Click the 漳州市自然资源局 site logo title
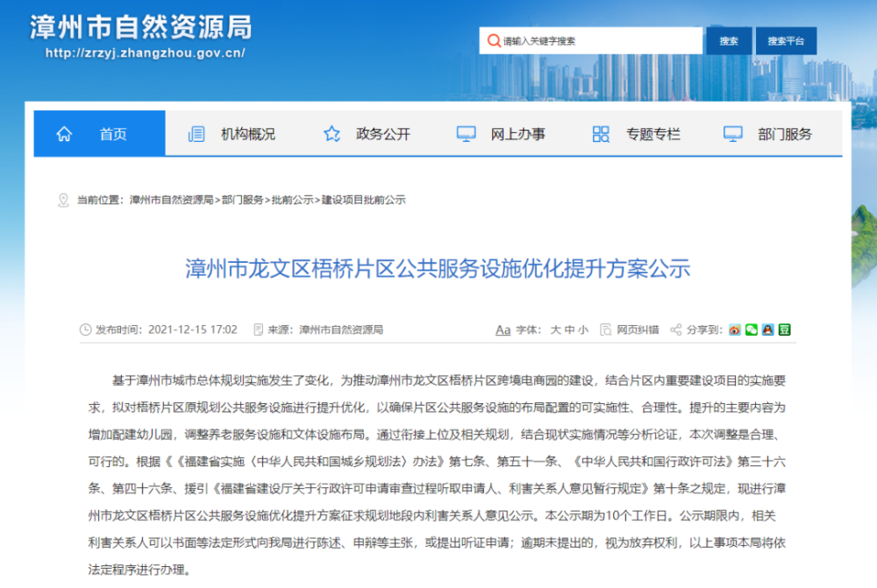Viewport: 877px width, 588px height. click(x=141, y=27)
